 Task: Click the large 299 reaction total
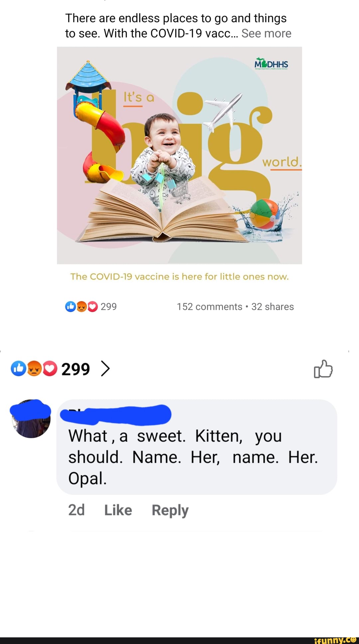click(x=76, y=369)
